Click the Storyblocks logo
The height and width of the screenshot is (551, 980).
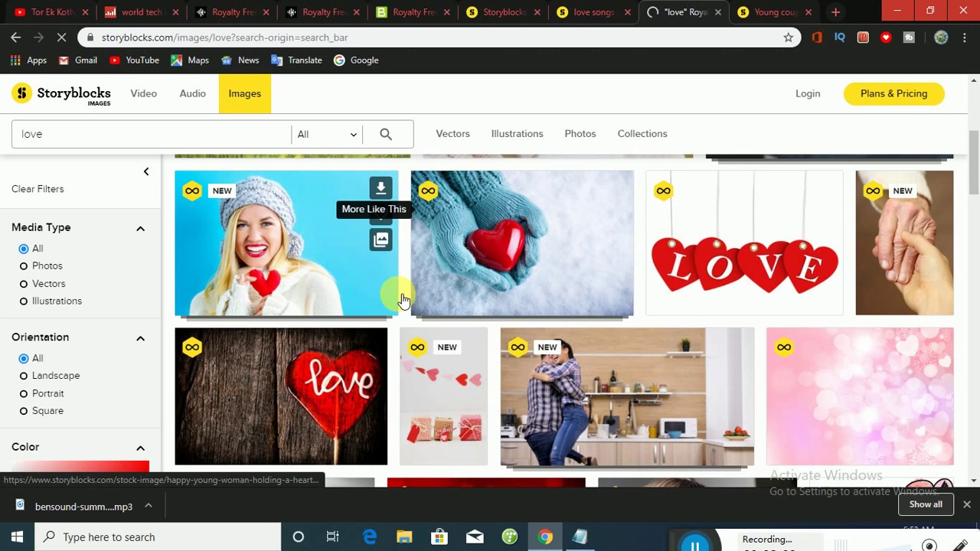coord(62,94)
